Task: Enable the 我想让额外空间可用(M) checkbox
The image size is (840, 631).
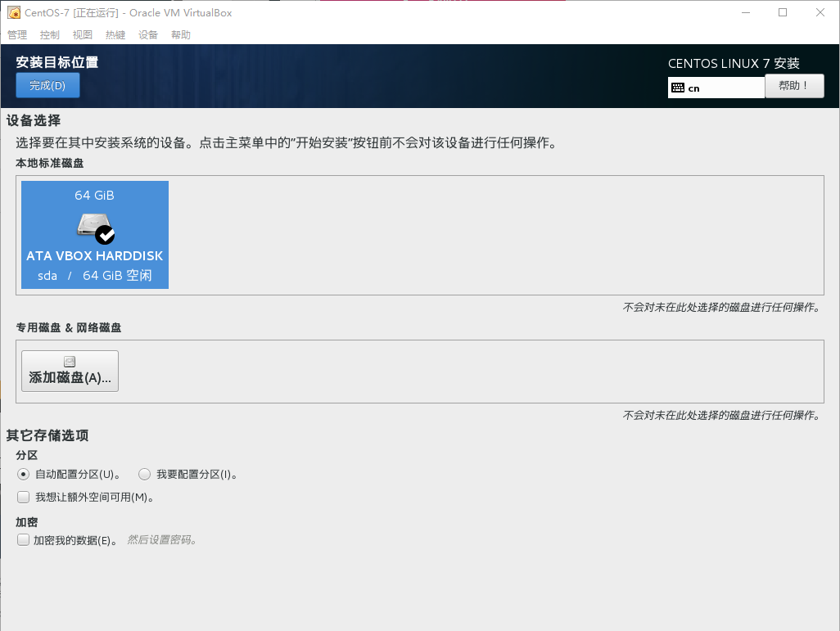Action: coord(23,497)
